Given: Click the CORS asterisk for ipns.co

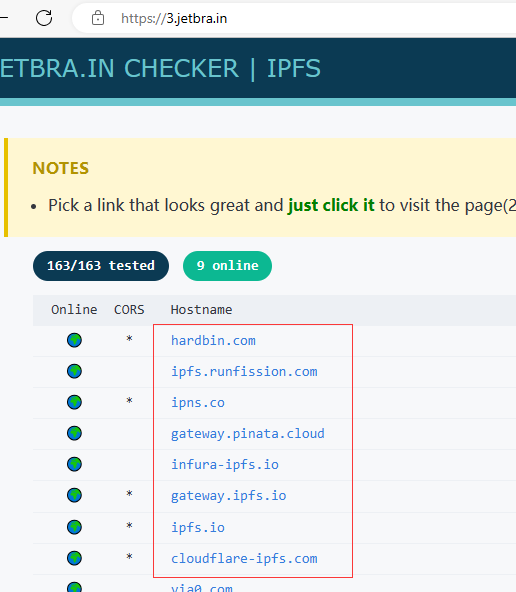Looking at the screenshot, I should pyautogui.click(x=129, y=401).
